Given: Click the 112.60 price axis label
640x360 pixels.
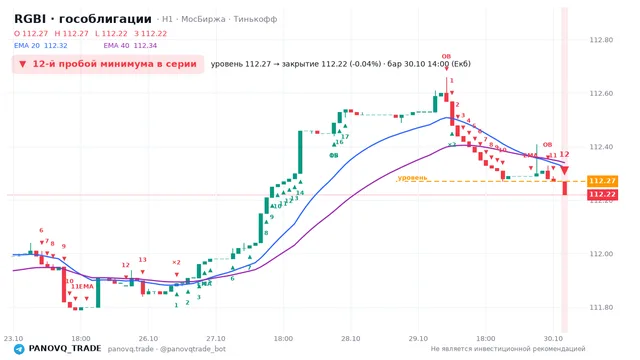Looking at the screenshot, I should coord(601,93).
